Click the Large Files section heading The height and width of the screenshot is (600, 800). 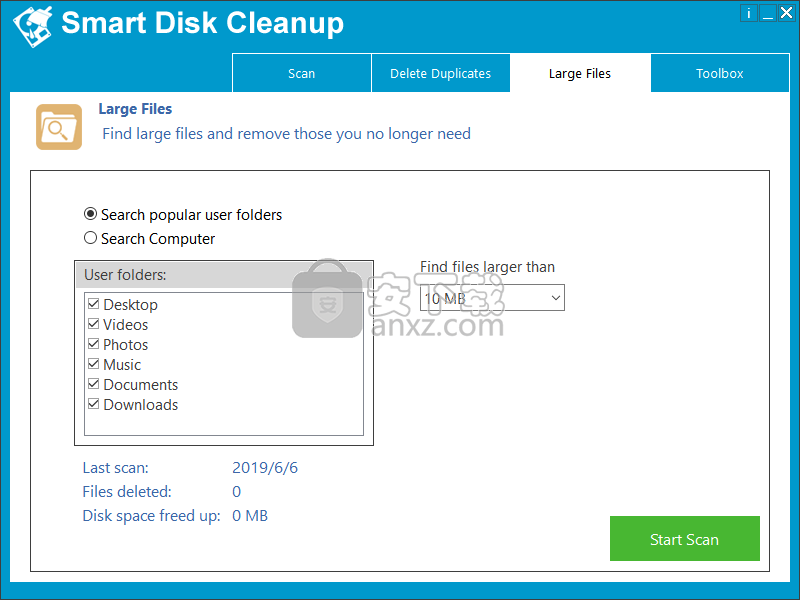click(135, 109)
